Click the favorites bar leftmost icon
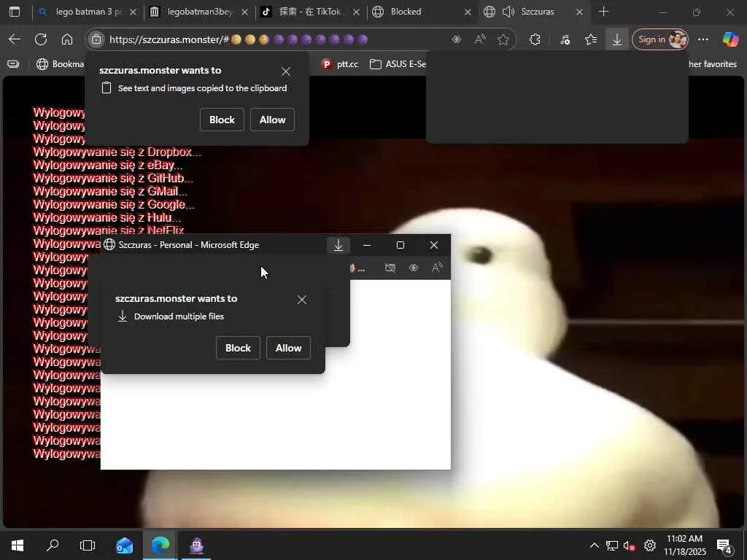 pos(13,64)
